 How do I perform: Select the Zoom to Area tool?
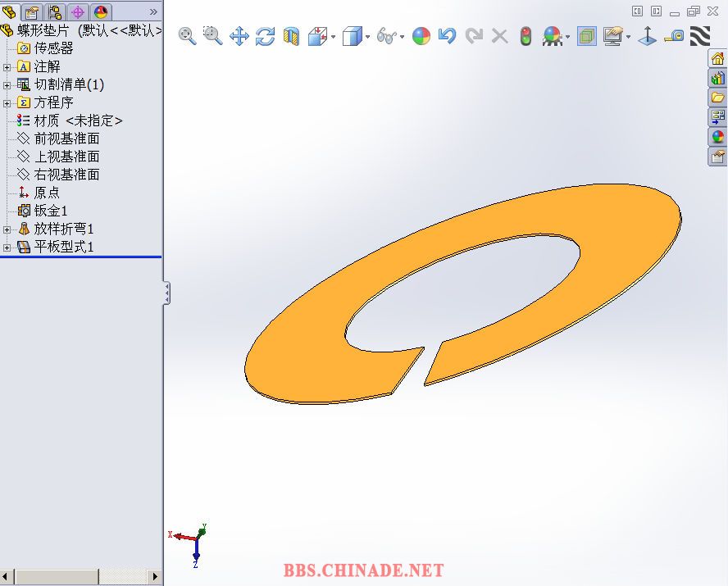212,36
